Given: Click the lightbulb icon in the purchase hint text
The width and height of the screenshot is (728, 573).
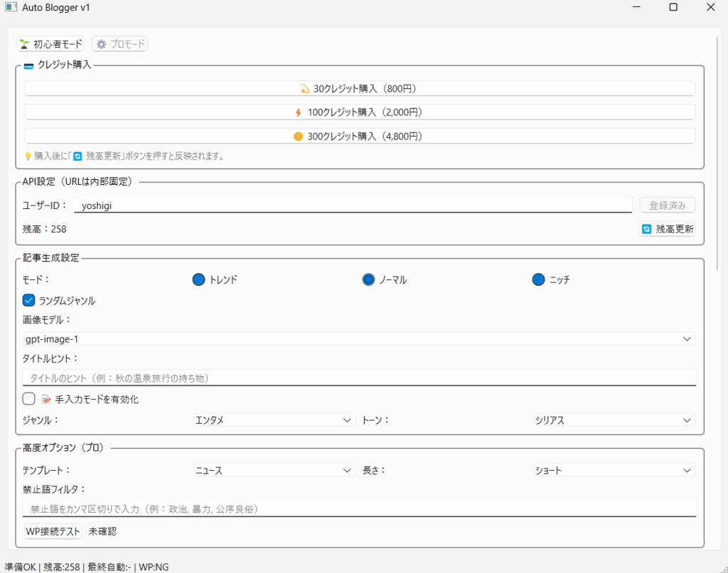Looking at the screenshot, I should (x=26, y=156).
